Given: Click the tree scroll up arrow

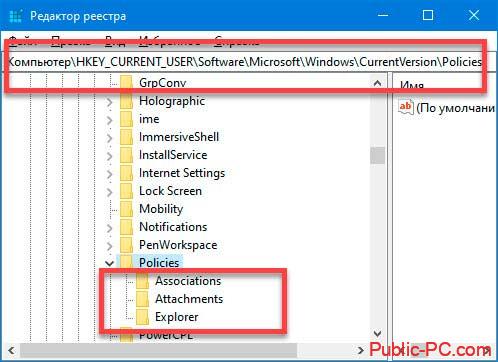Looking at the screenshot, I should click(x=377, y=83).
